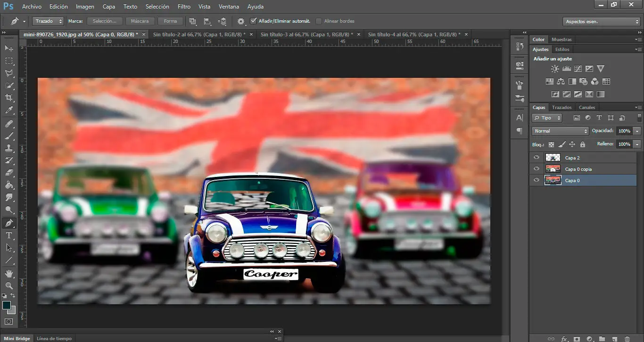Click the delete layer trash icon
The height and width of the screenshot is (342, 644).
click(627, 339)
